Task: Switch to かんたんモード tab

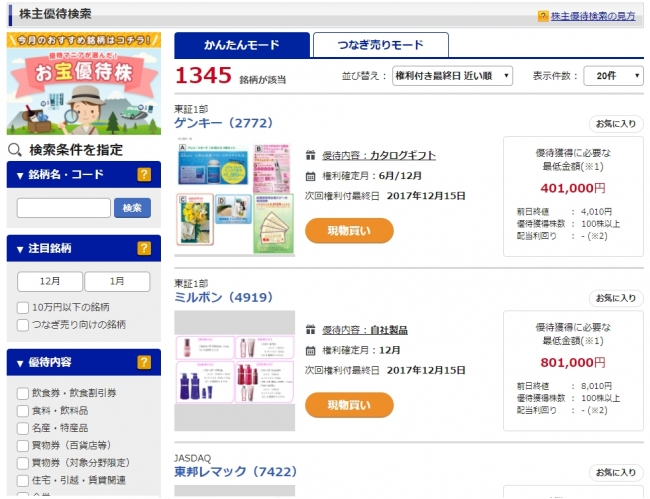Action: 242,45
